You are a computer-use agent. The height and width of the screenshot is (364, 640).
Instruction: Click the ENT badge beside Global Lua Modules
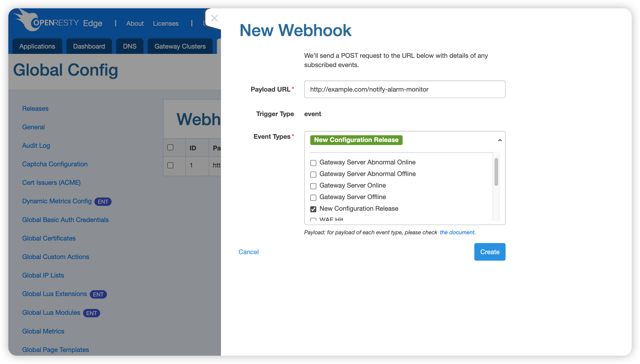[x=92, y=313]
